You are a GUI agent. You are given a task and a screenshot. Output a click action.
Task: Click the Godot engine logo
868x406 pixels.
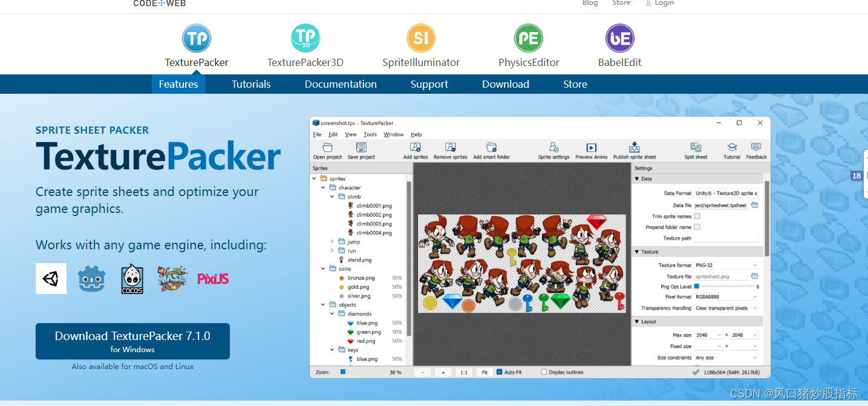pos(92,279)
